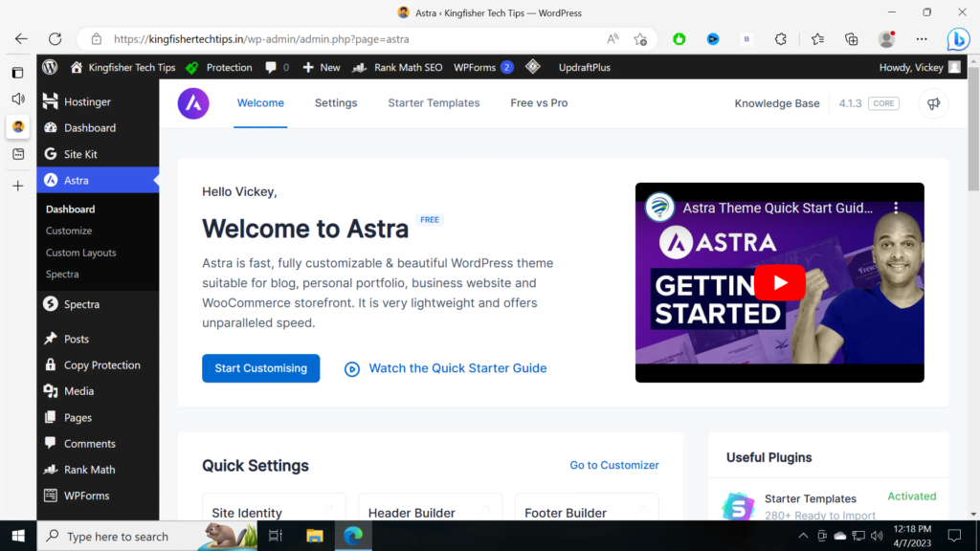This screenshot has width=980, height=551.
Task: Open UpdraftPlus in admin bar
Action: click(584, 67)
